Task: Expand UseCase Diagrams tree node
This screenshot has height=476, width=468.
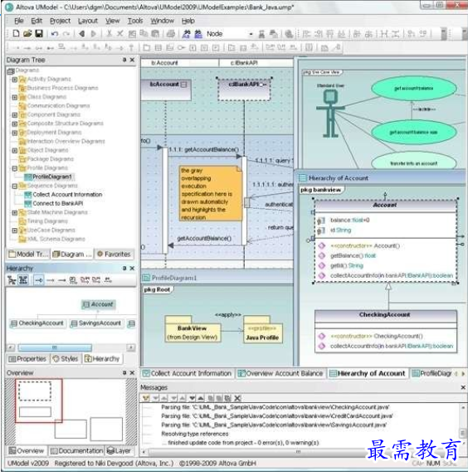Action: [x=14, y=231]
